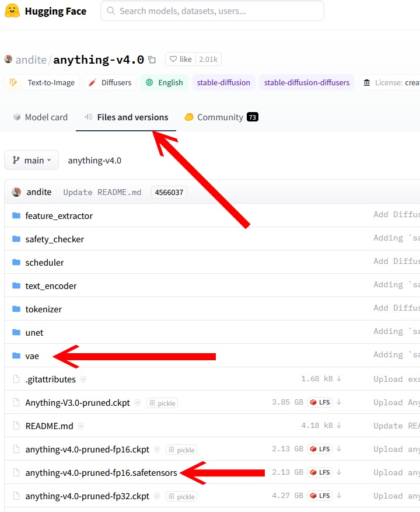The width and height of the screenshot is (420, 512).
Task: Open Update README.md commit message
Action: 102,192
